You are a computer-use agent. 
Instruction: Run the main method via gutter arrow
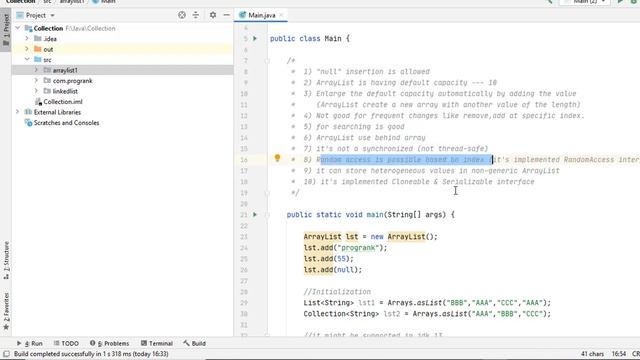(255, 214)
